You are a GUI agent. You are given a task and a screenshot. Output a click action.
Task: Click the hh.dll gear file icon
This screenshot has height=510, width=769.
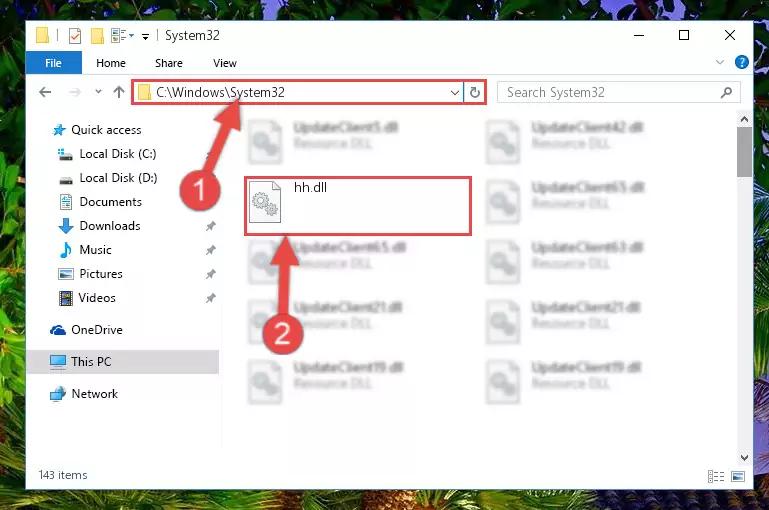pos(265,202)
